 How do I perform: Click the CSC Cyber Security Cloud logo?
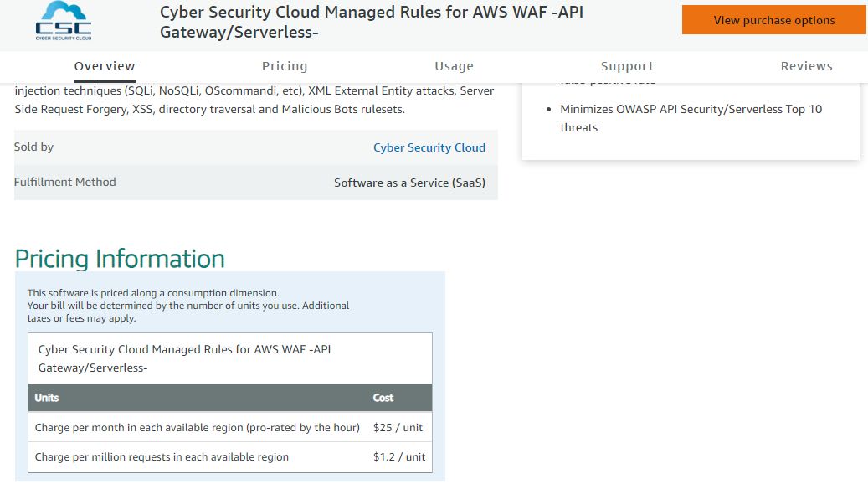coord(64,21)
